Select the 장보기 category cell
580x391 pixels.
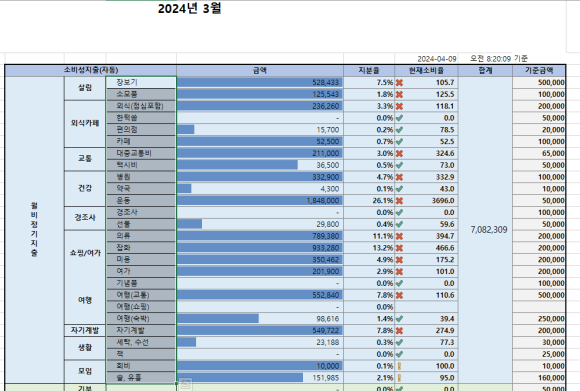coord(141,82)
